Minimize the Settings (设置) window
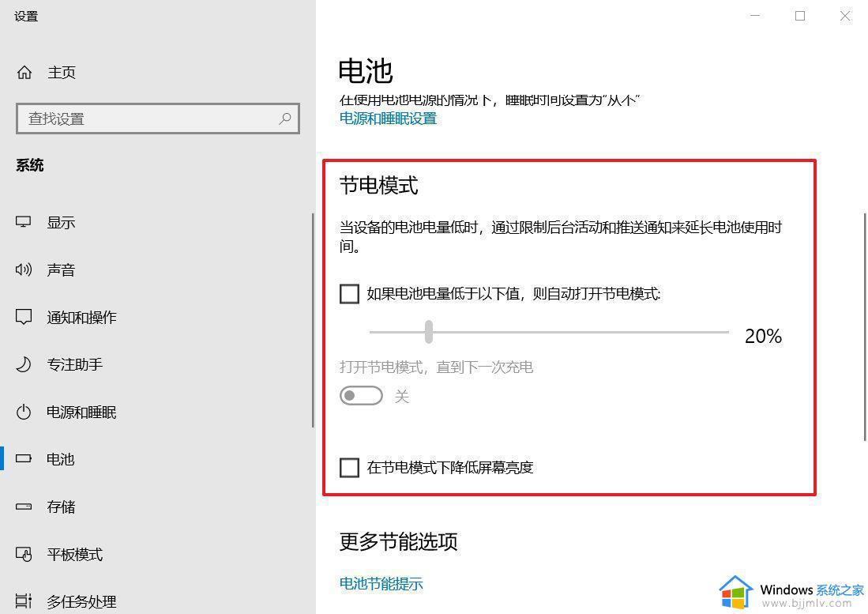868x614 pixels. click(x=755, y=16)
